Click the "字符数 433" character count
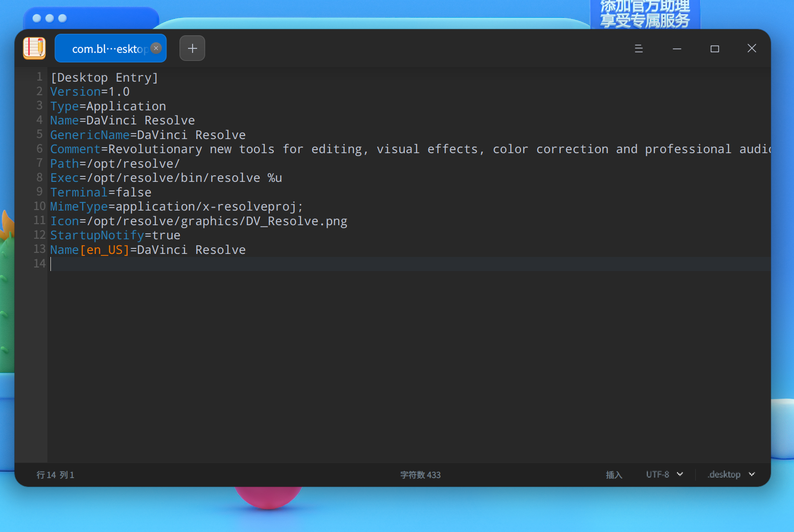The height and width of the screenshot is (532, 794). coord(420,475)
